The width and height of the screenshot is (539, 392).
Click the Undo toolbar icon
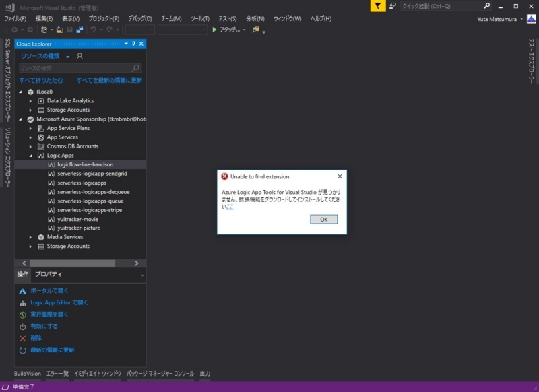(93, 30)
